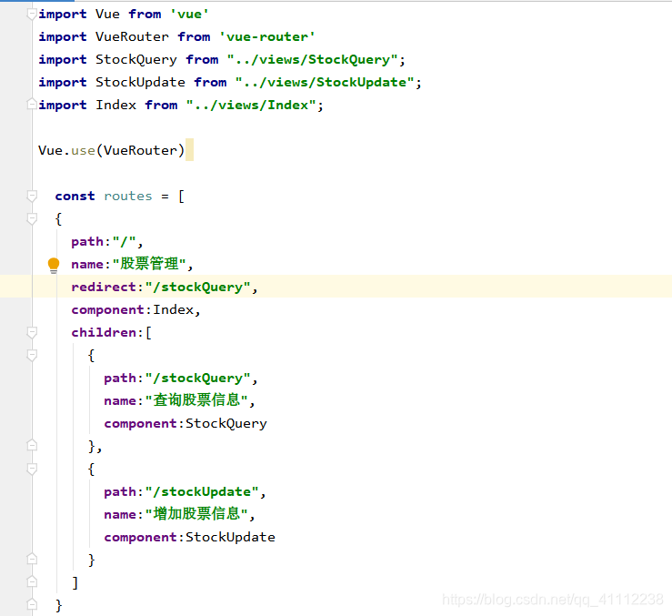The height and width of the screenshot is (616, 672).
Task: Collapse the fold on the brace line above path:"/"
Action: [32, 218]
